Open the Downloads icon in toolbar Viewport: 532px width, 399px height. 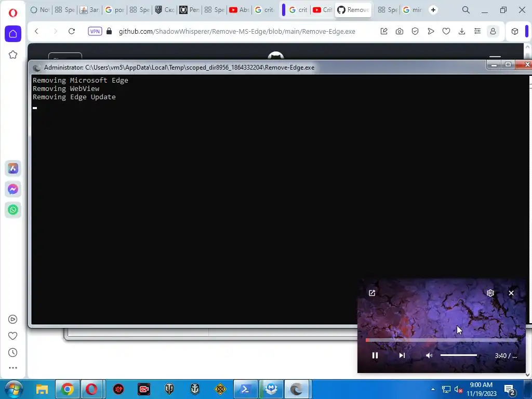(462, 31)
